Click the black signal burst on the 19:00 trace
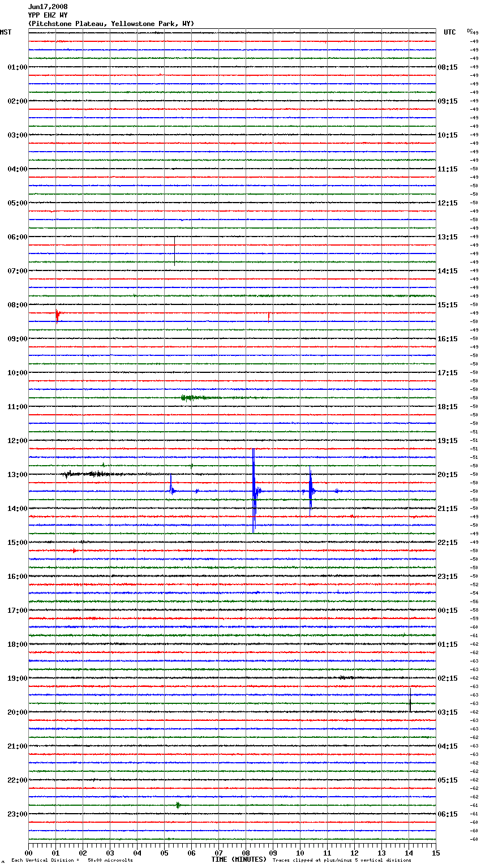The height and width of the screenshot is (868, 481). pos(346,677)
